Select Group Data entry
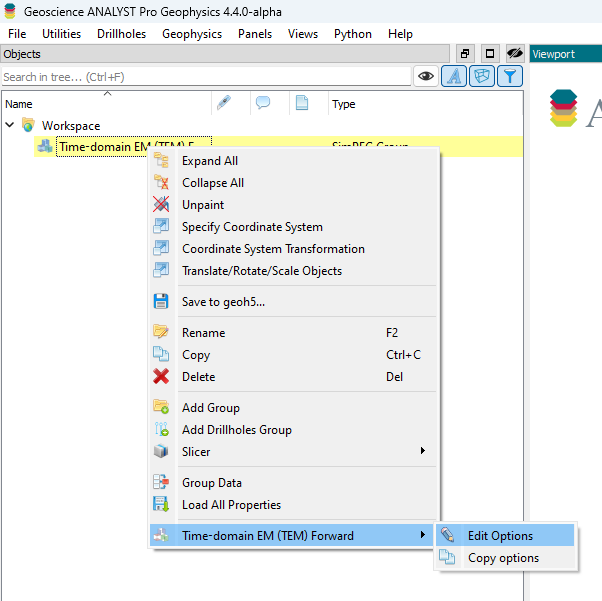The width and height of the screenshot is (602, 601). [x=294, y=482]
